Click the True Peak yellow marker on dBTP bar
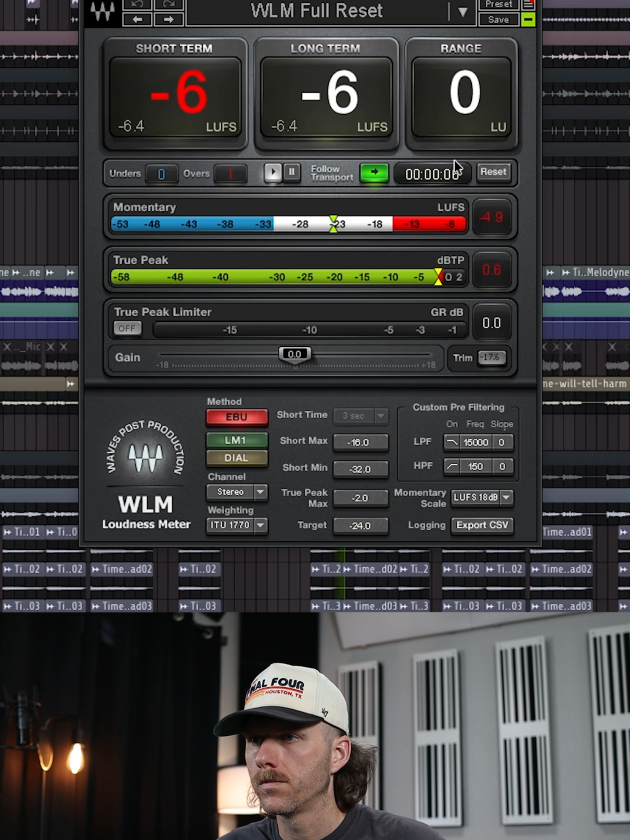The height and width of the screenshot is (840, 630). coord(438,277)
